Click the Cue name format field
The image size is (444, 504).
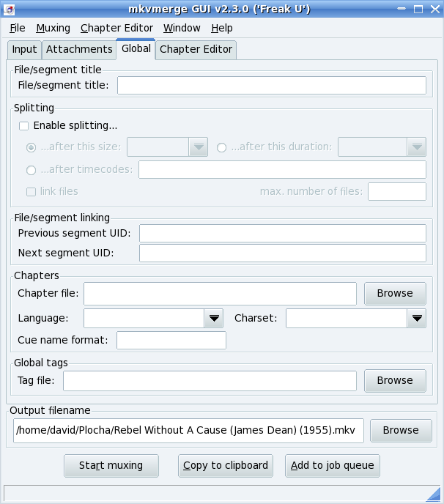coord(171,340)
